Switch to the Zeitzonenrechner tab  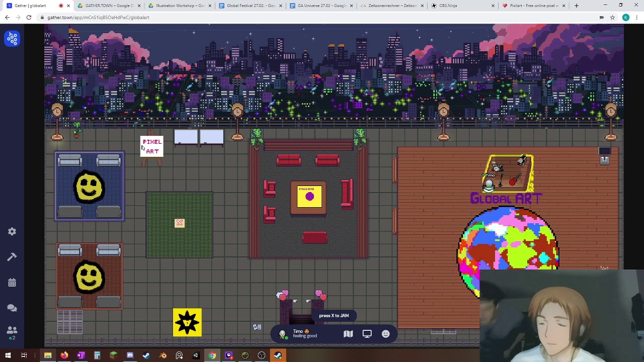tap(391, 6)
